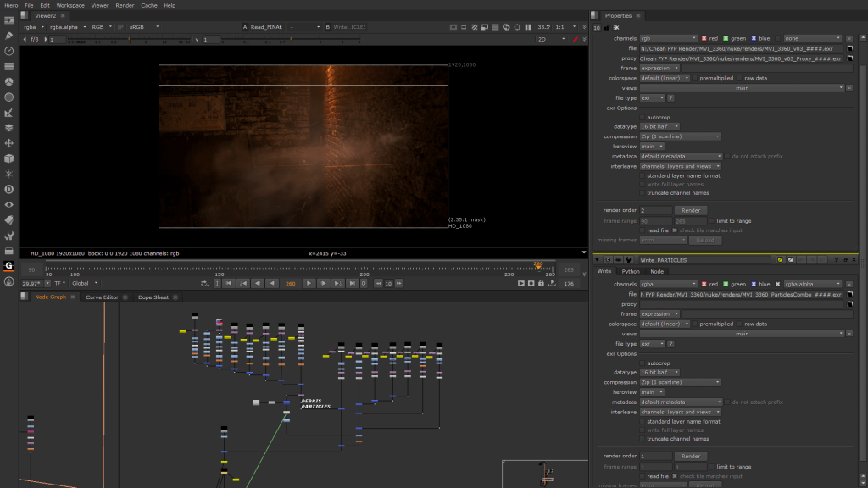The height and width of the screenshot is (488, 868).
Task: Check the read file option in Write_PARTICLES
Action: pyautogui.click(x=643, y=475)
